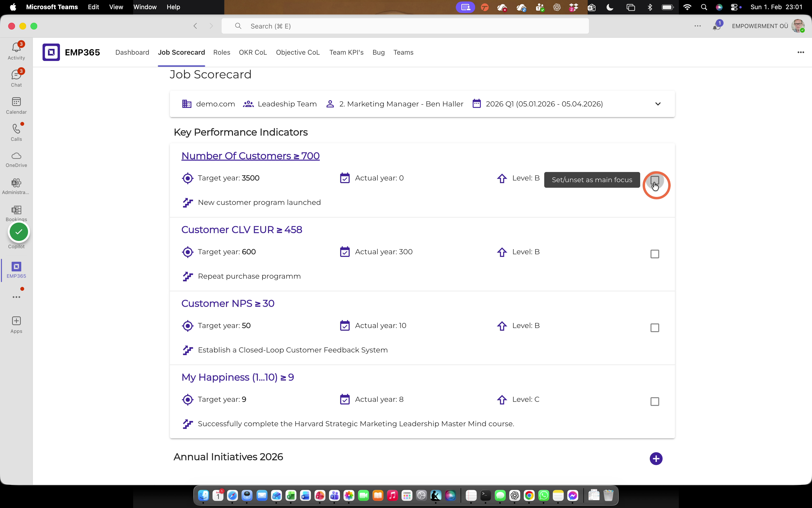Open the Bug tab
This screenshot has height=508, width=812.
coord(378,52)
